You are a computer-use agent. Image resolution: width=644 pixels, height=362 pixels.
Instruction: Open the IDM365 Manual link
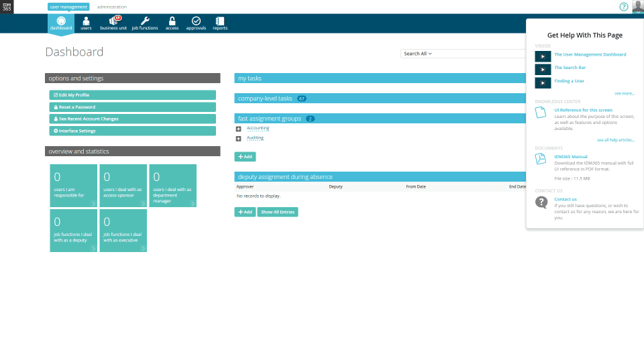point(571,156)
